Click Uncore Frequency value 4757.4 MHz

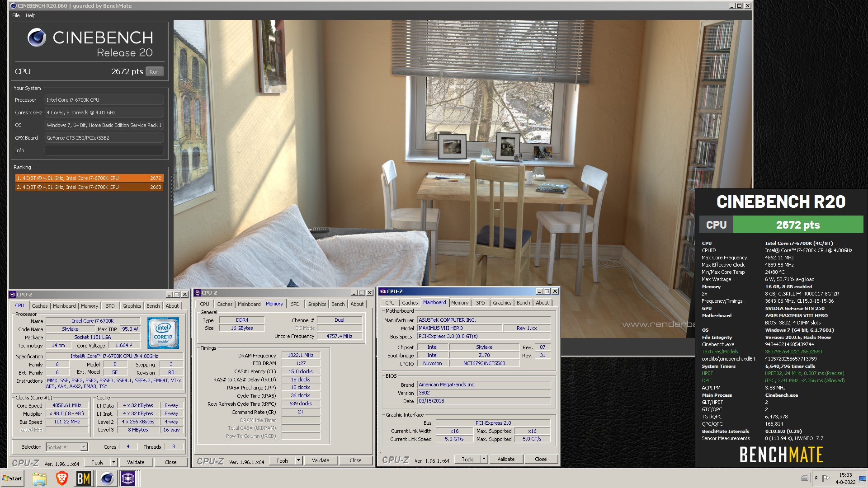click(340, 336)
